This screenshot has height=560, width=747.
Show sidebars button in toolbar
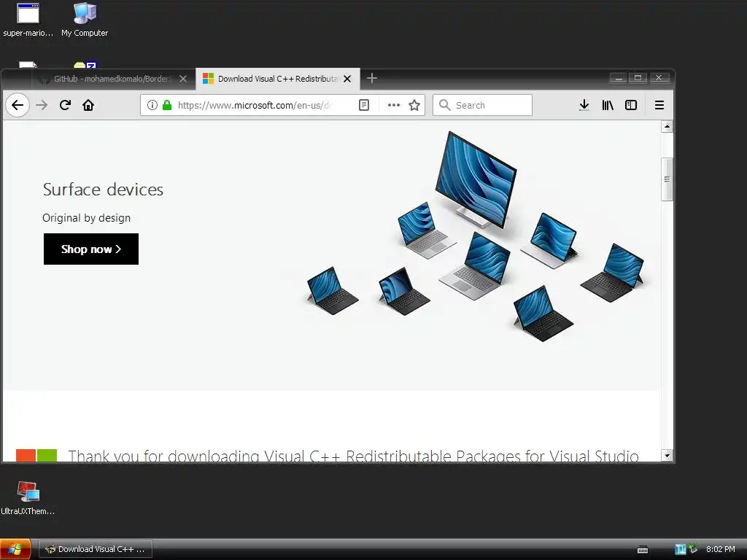click(631, 105)
